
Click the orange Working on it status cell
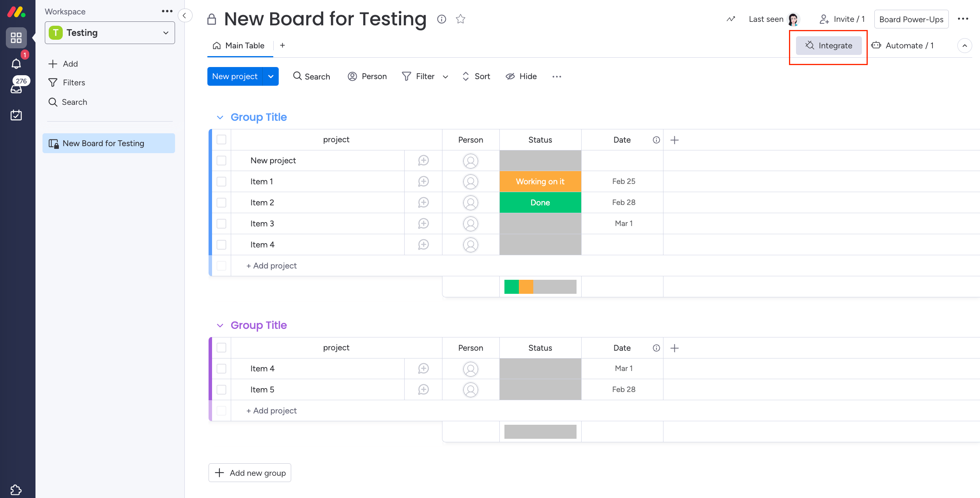[x=540, y=182]
